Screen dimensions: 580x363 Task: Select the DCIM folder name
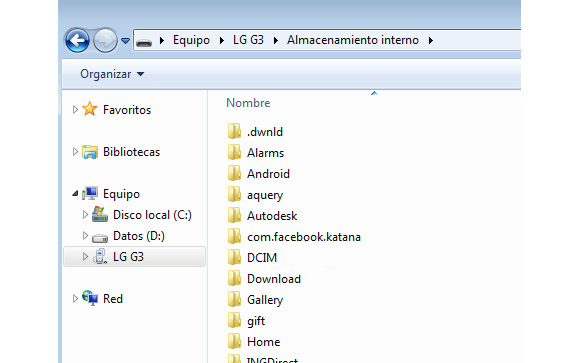(262, 258)
